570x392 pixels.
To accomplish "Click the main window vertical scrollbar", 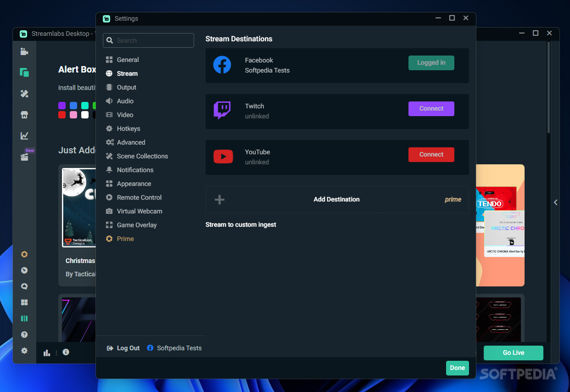I will coord(548,87).
